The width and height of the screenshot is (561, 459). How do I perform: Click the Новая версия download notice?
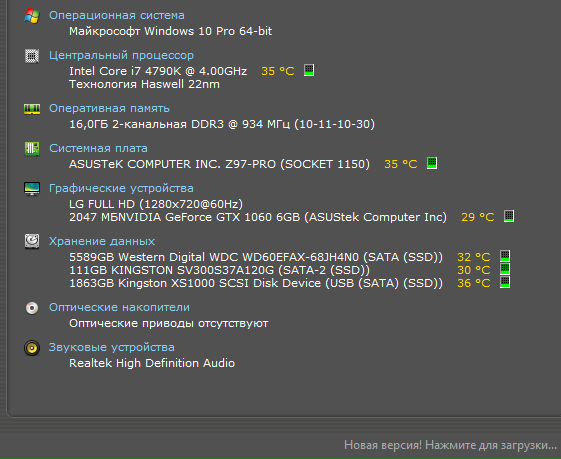pos(450,445)
